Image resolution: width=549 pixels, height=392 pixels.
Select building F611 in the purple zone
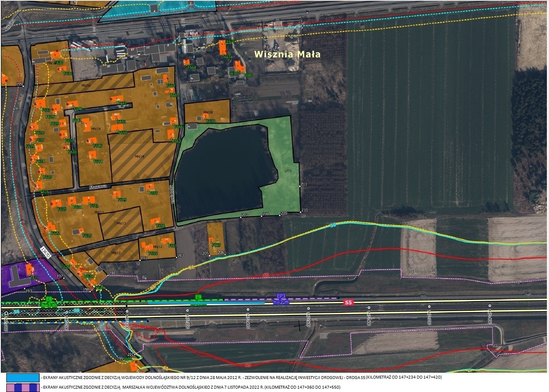29,269
